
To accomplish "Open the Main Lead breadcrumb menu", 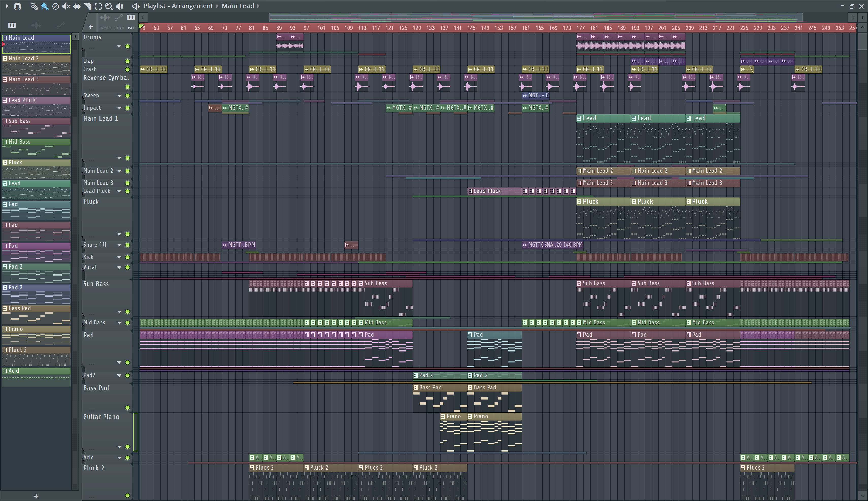I will point(238,6).
